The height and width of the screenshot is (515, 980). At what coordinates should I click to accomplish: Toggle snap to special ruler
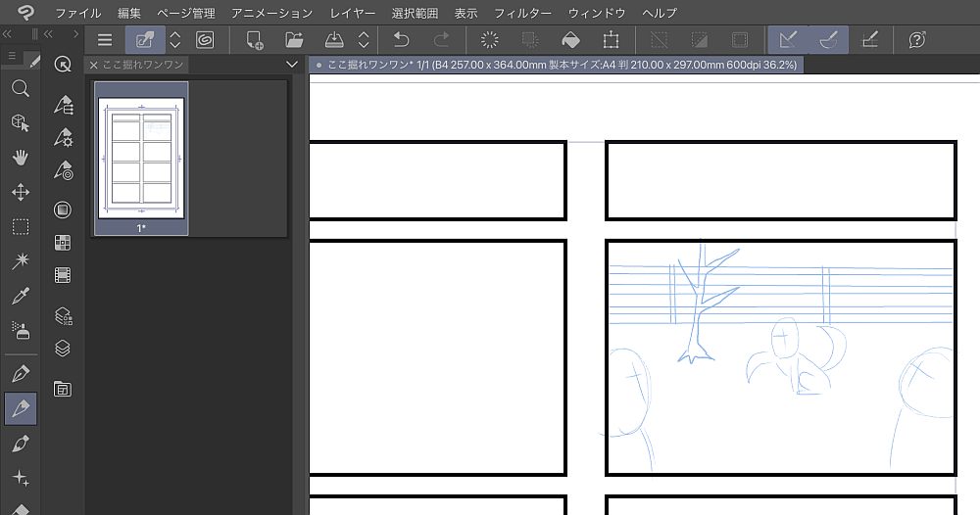pos(828,40)
